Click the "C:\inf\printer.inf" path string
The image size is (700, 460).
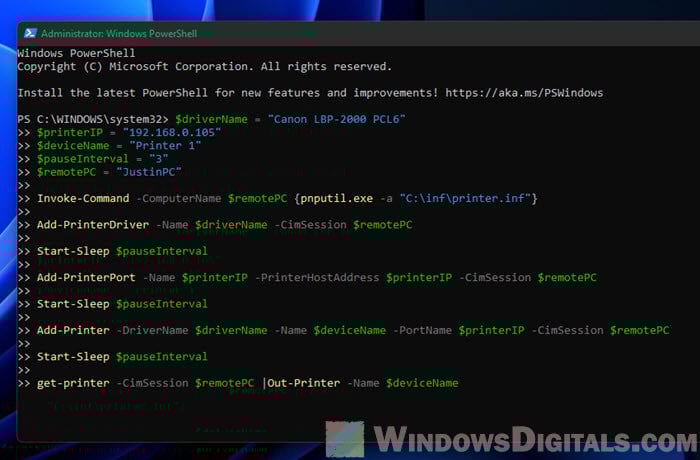click(466, 198)
